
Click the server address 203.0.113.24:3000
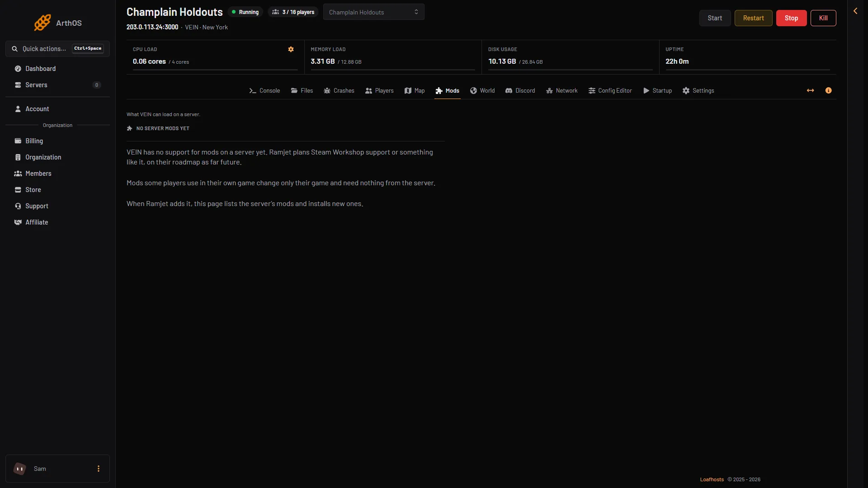point(152,27)
